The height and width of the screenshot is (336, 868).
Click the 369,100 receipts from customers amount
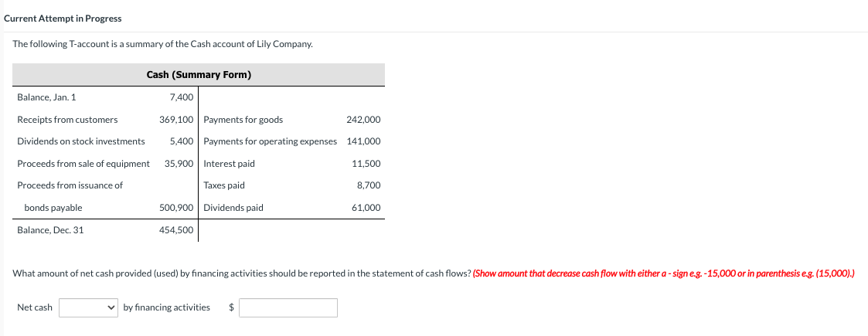[x=176, y=120]
